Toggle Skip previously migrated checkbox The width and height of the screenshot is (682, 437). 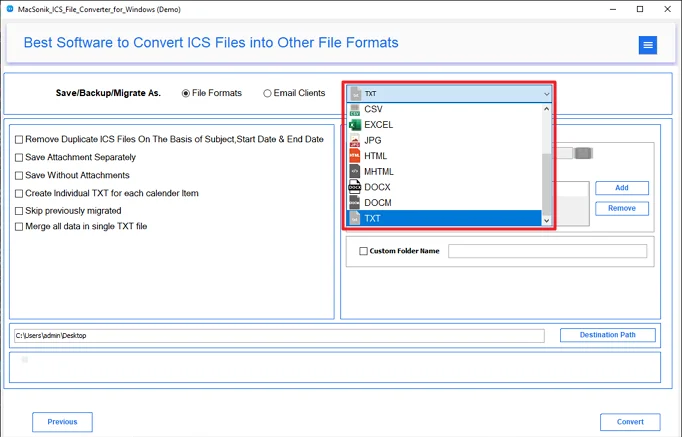click(x=19, y=211)
